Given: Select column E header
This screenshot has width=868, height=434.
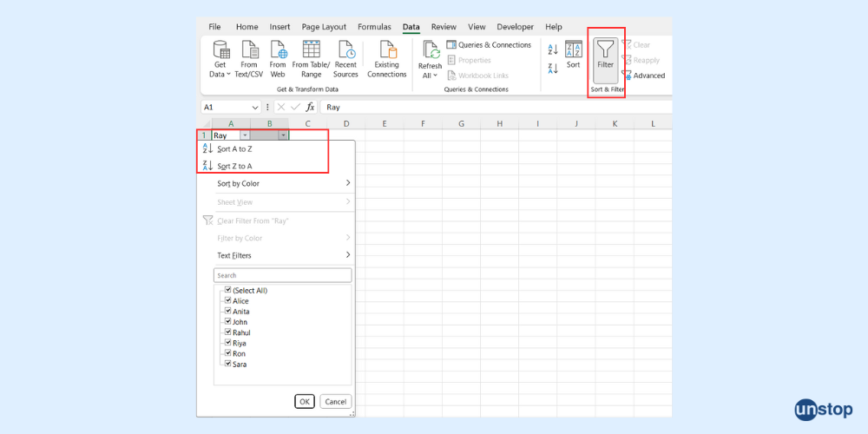Looking at the screenshot, I should click(x=385, y=123).
